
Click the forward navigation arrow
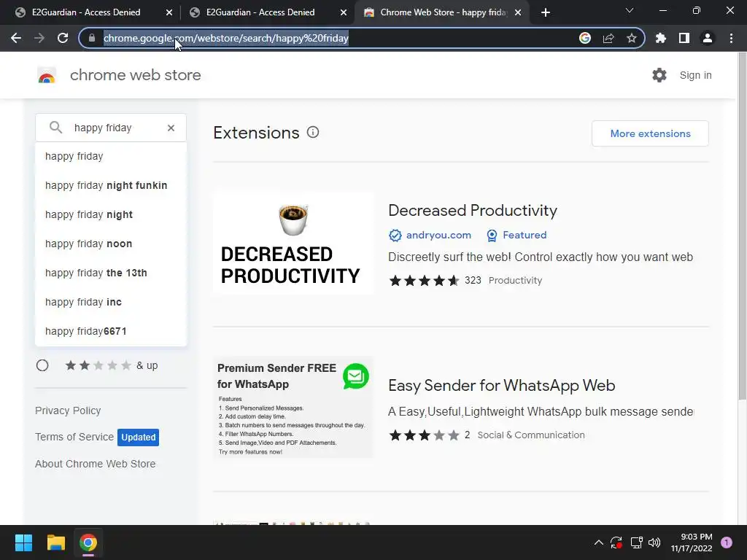[x=39, y=38]
